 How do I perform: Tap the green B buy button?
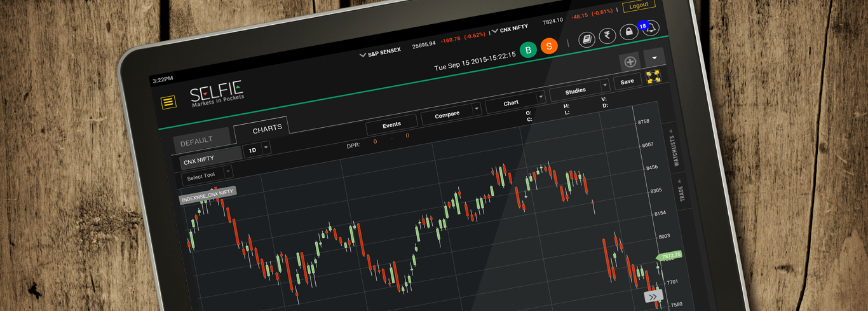click(528, 50)
